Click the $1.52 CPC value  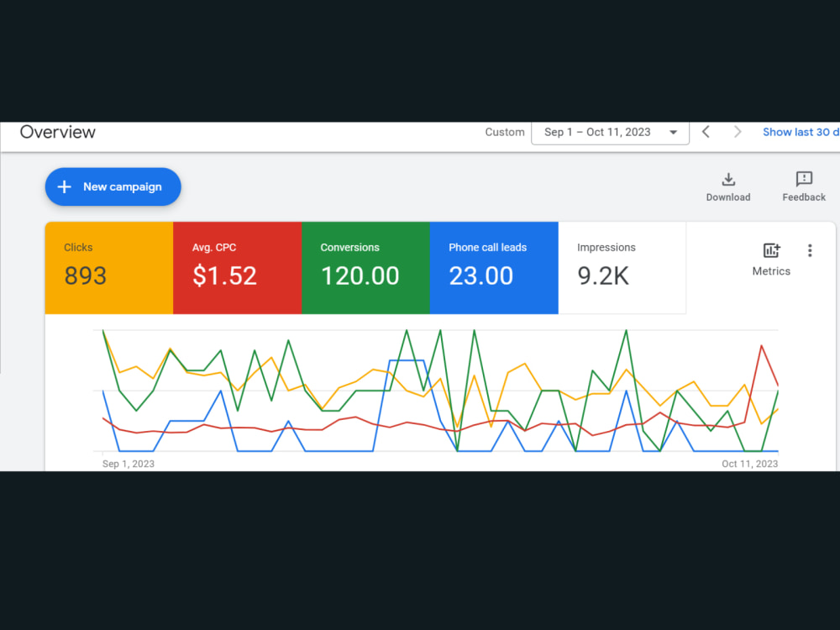click(224, 276)
